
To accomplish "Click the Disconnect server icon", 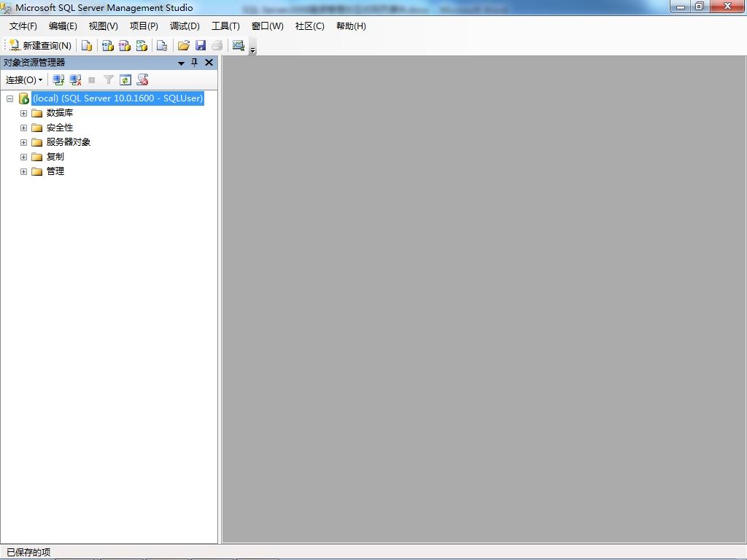I will [75, 80].
